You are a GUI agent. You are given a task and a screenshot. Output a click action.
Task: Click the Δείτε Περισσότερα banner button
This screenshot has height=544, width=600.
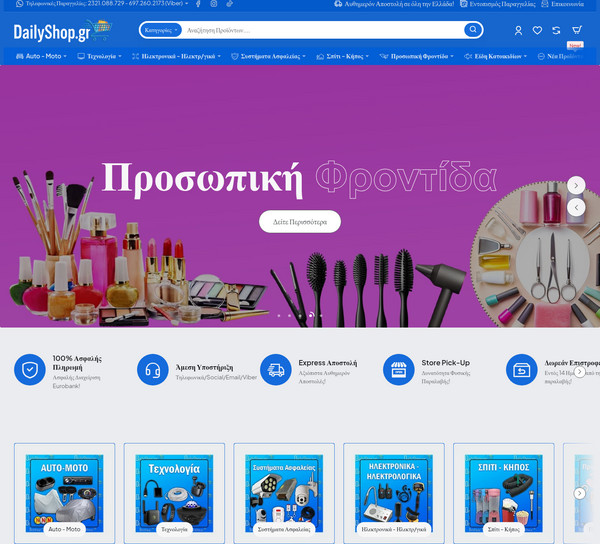tap(300, 222)
